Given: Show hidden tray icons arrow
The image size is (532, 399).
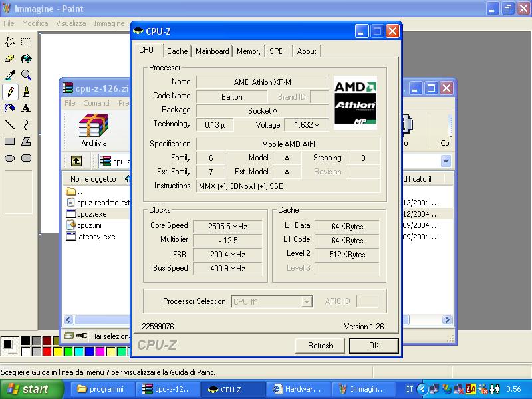Looking at the screenshot, I should [422, 389].
